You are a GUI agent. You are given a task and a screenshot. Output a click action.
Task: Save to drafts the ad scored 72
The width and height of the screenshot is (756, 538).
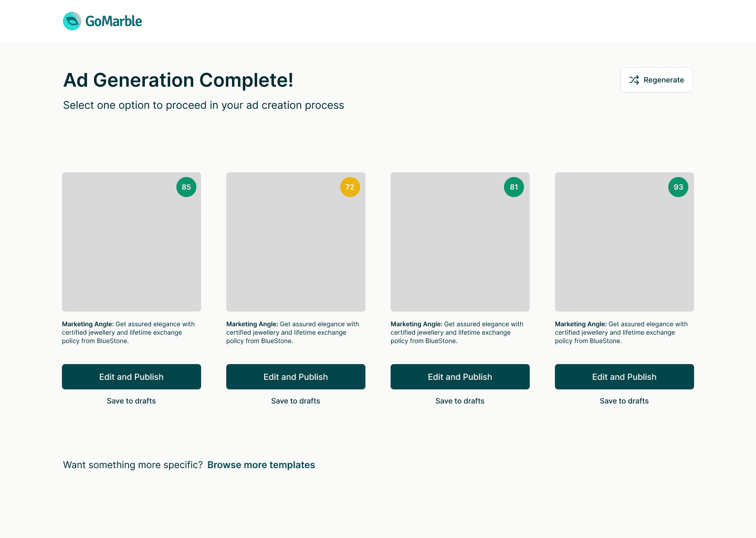[296, 401]
